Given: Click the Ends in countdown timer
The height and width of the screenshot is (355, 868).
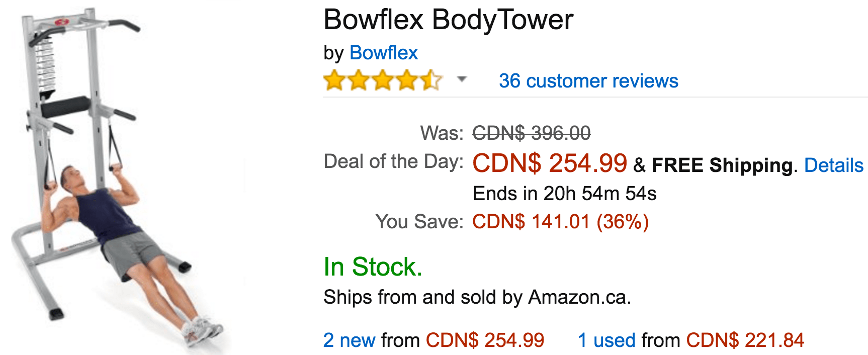Looking at the screenshot, I should pos(565,194).
